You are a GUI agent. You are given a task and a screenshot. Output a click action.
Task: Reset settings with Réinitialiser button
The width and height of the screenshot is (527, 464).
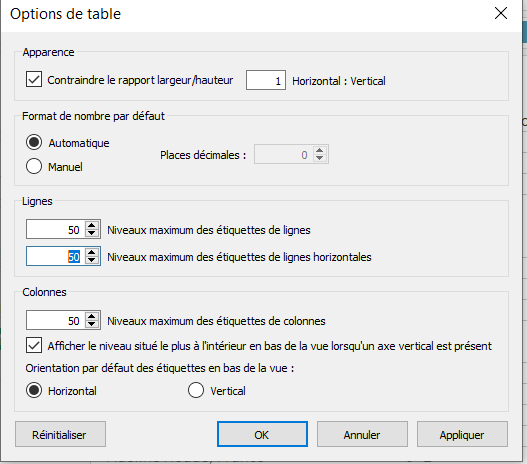coord(60,434)
